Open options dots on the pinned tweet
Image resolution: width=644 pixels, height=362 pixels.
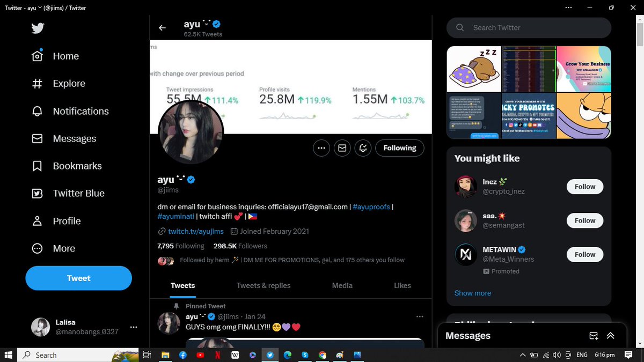[420, 316]
